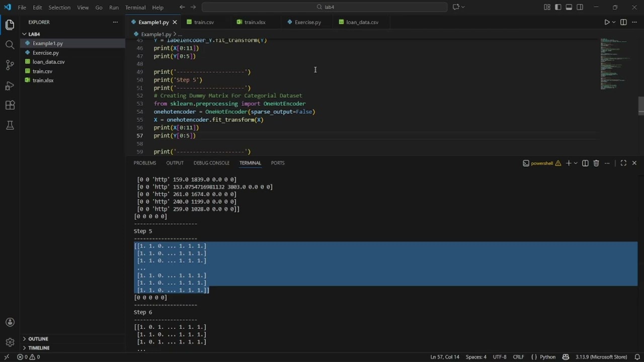Expand the TIMELINE section

tap(72, 348)
